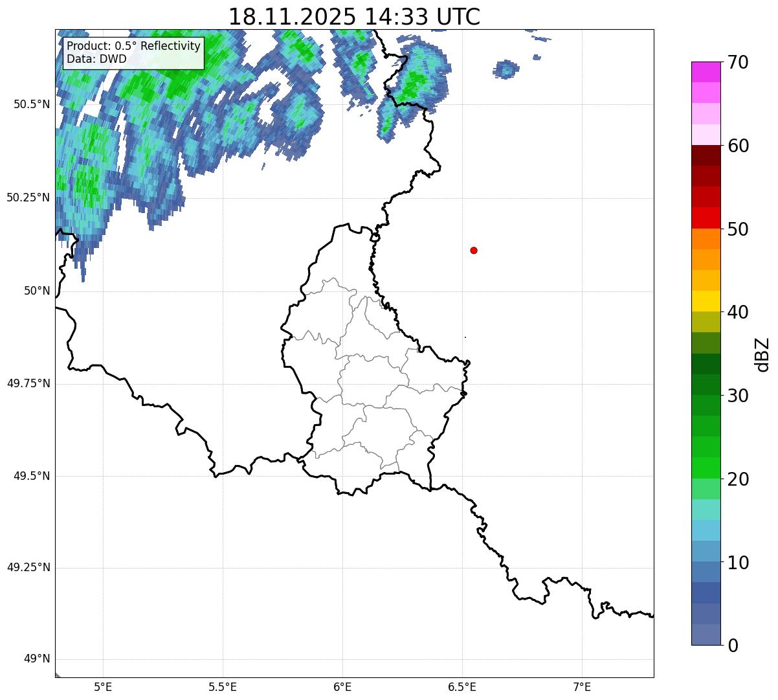
Task: Click the yellow colorbar segment at 40
Action: coord(706,301)
